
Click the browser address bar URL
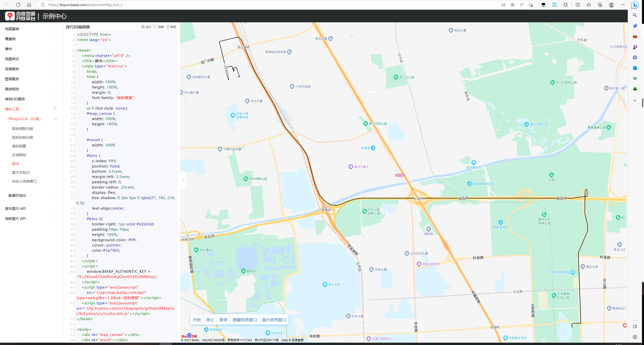coord(85,5)
